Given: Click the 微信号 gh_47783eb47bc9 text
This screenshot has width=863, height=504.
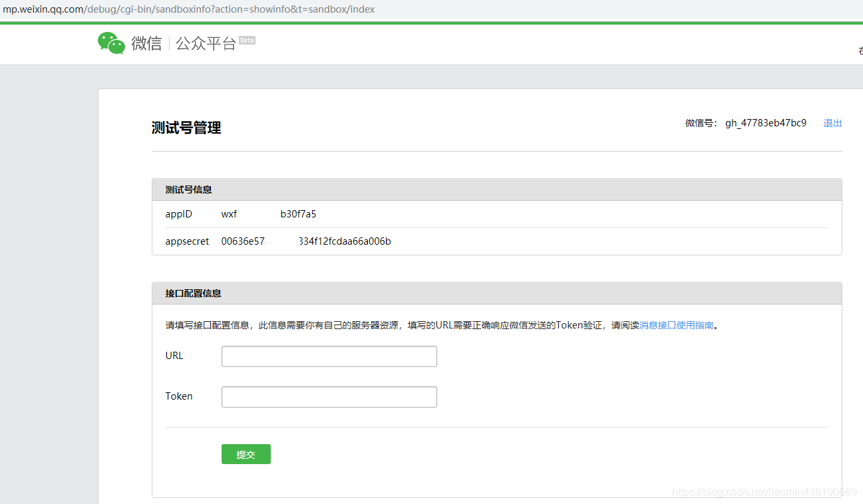Looking at the screenshot, I should tap(746, 123).
